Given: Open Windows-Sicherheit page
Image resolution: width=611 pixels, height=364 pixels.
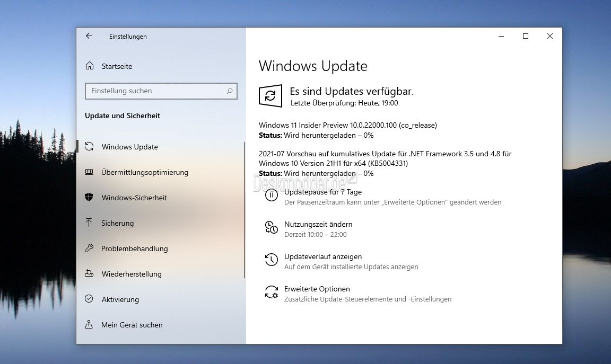Looking at the screenshot, I should tap(134, 198).
